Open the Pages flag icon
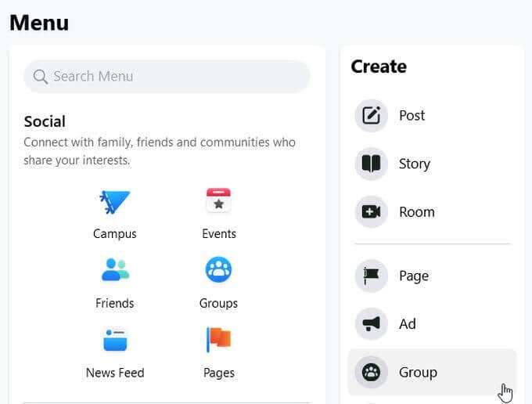Viewport: 532px width, 404px height. (x=218, y=340)
